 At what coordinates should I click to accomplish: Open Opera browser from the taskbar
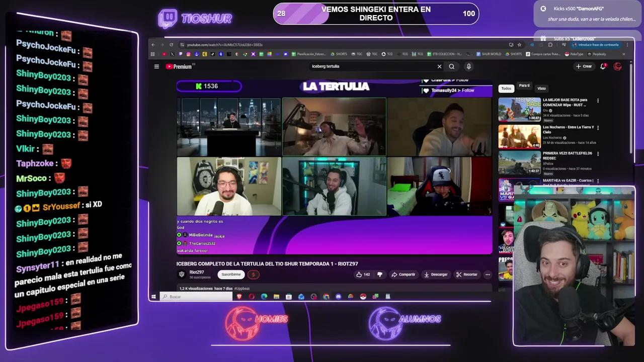[x=252, y=297]
